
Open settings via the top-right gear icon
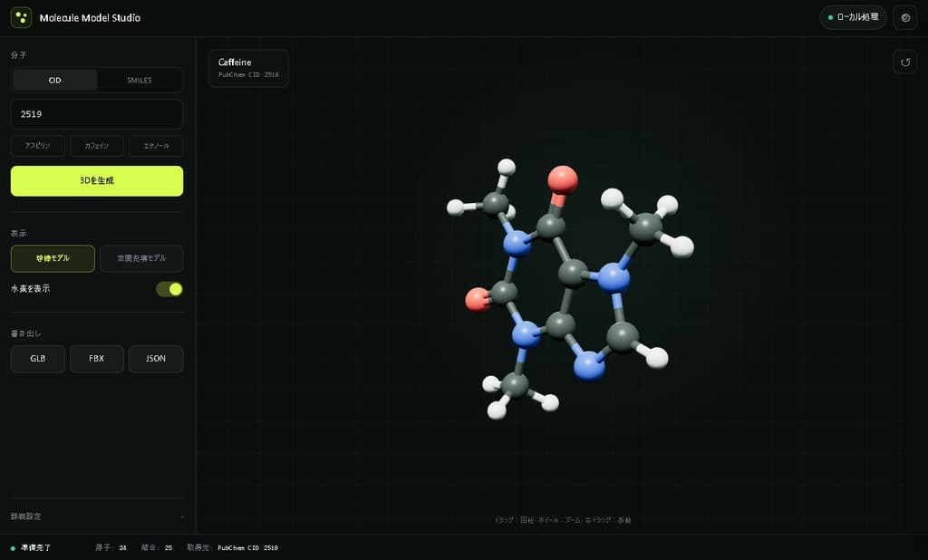(905, 18)
